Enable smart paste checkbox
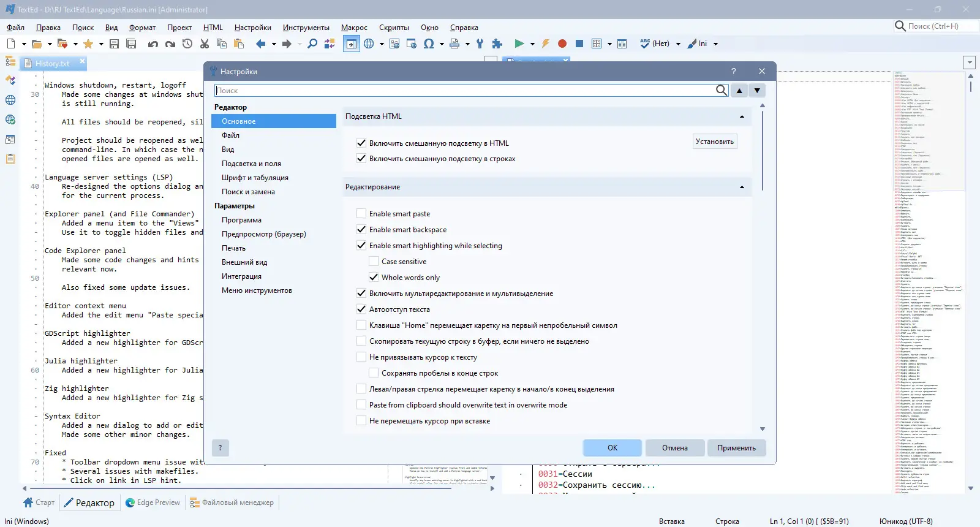Screen dimensions: 980x527 point(361,213)
